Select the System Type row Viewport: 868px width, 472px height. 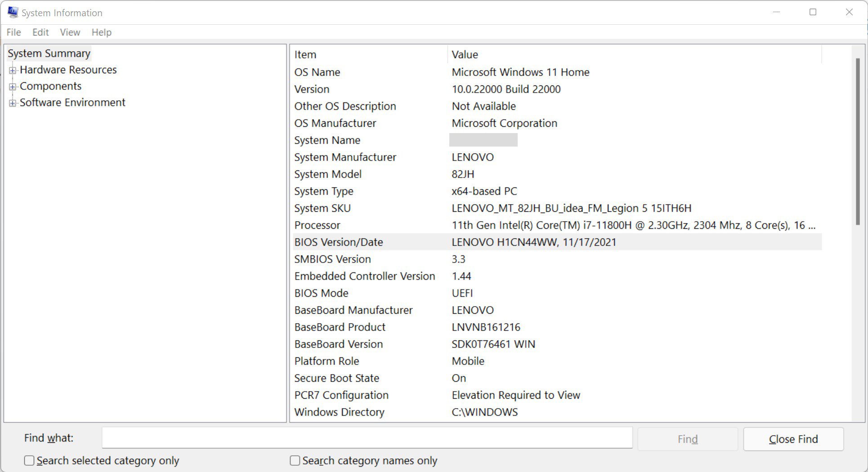(x=557, y=191)
